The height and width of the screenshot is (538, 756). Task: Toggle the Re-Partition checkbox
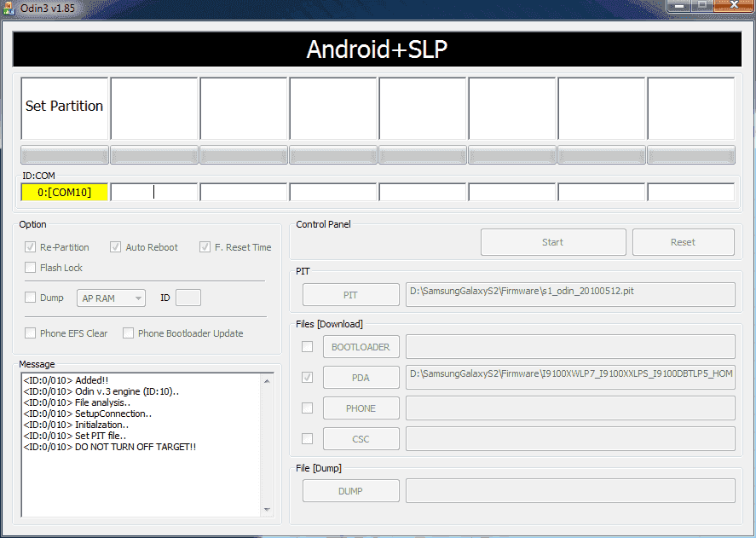[31, 247]
